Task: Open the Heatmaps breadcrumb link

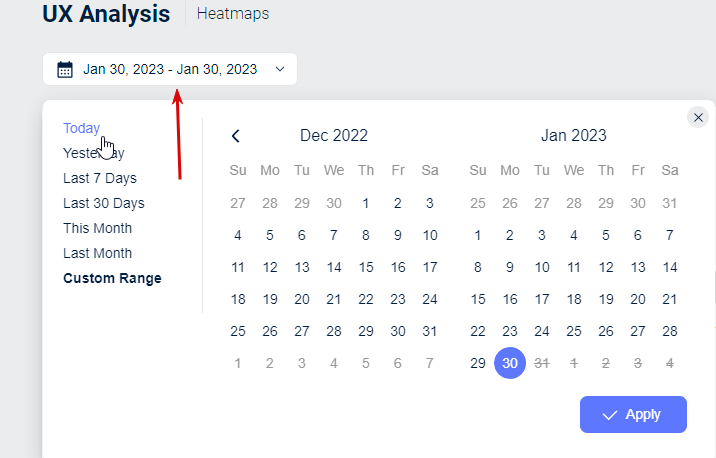Action: [x=232, y=14]
